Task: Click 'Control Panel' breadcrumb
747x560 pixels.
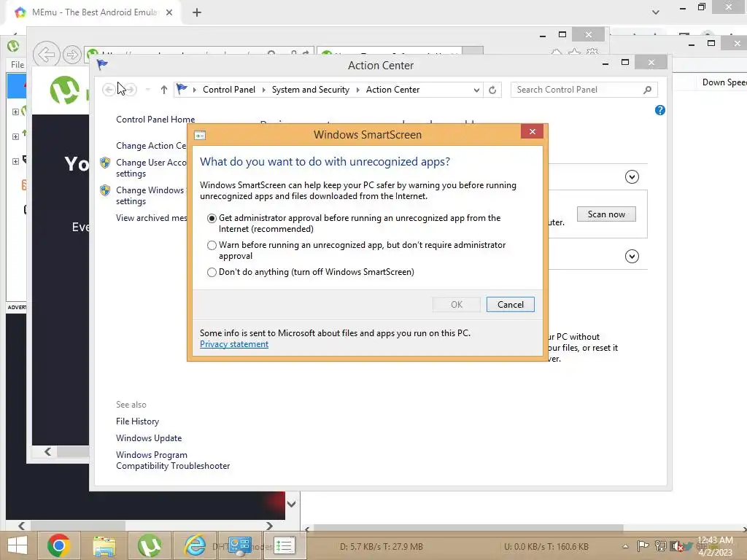Action: [x=228, y=90]
